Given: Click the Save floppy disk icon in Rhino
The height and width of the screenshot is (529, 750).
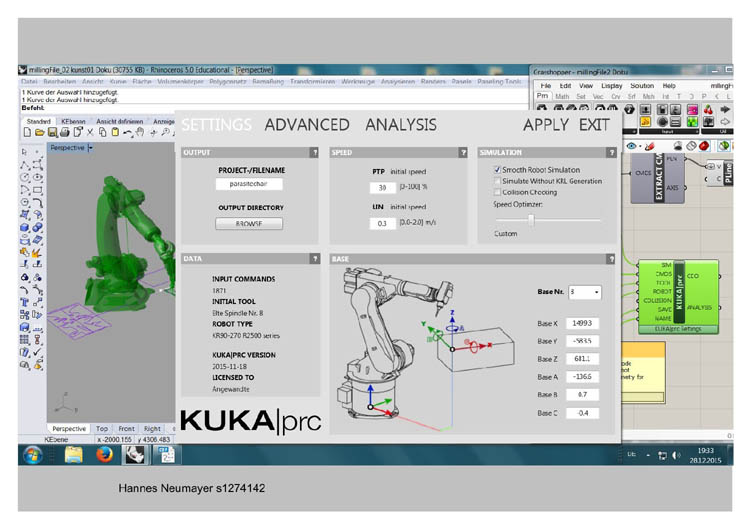Looking at the screenshot, I should (x=52, y=132).
